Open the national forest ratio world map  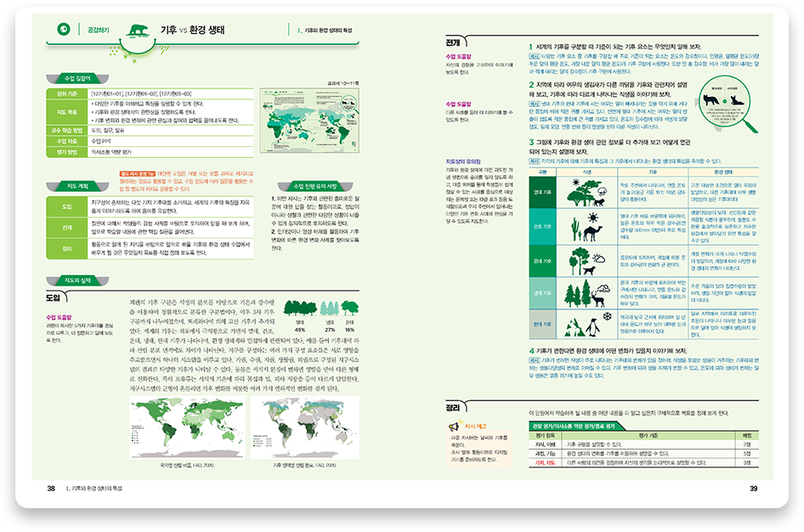click(x=187, y=427)
